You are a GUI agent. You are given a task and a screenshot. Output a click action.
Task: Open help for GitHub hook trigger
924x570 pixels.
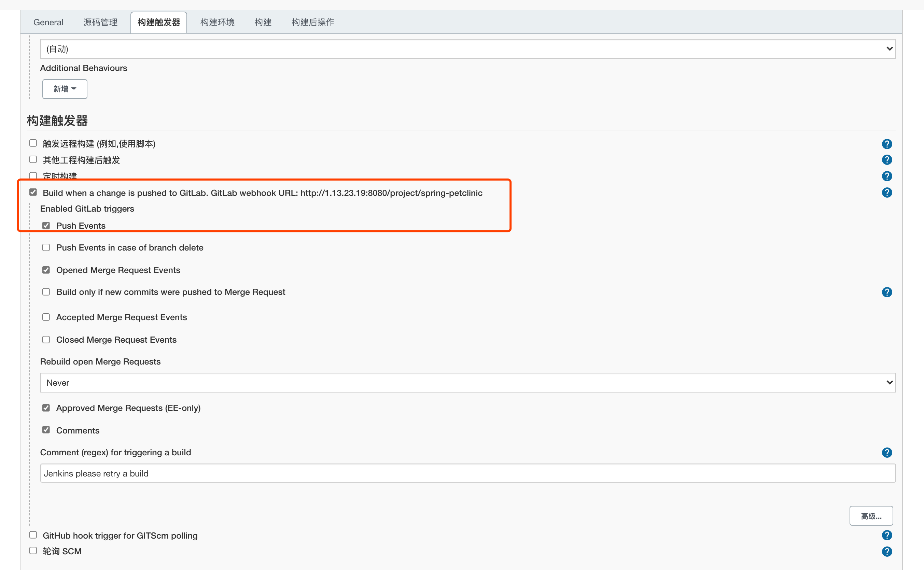887,535
